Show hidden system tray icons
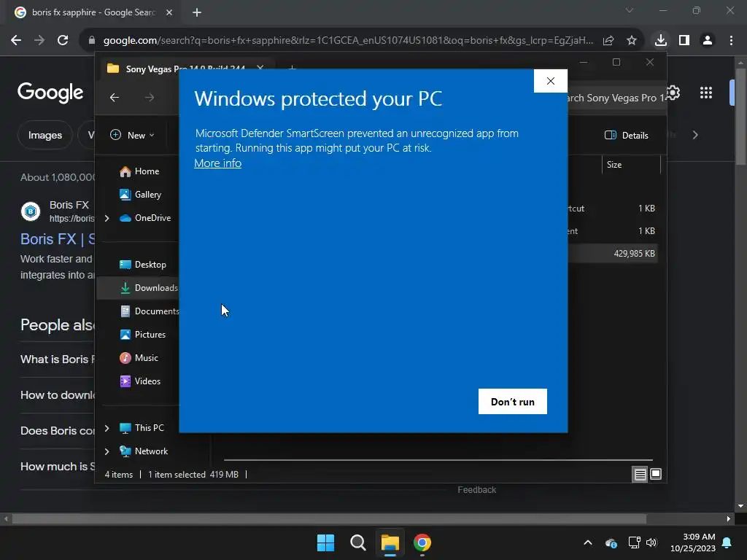Screen dimensions: 747x560 point(588,542)
